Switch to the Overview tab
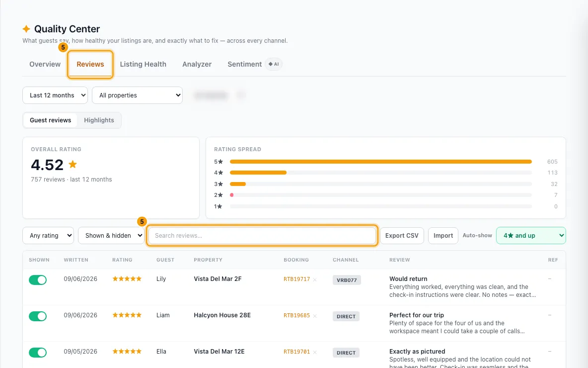 [x=45, y=64]
